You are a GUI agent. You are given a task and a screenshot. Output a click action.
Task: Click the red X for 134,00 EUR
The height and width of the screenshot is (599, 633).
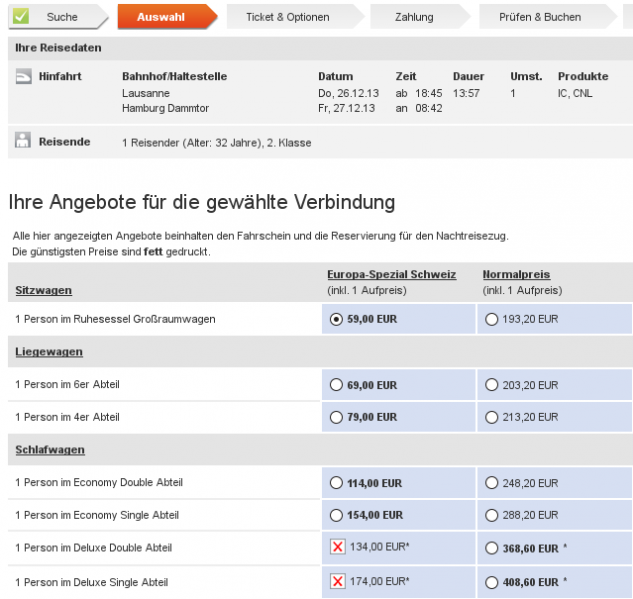click(336, 548)
